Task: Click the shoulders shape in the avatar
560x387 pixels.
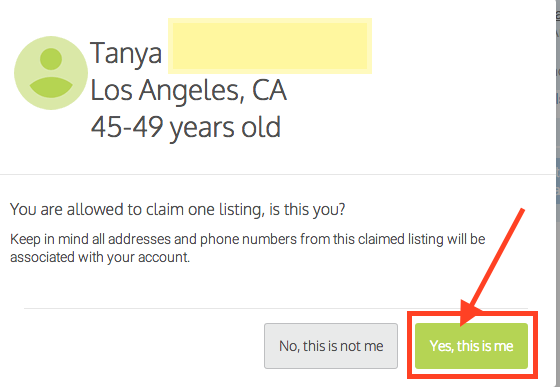Action: (x=51, y=87)
